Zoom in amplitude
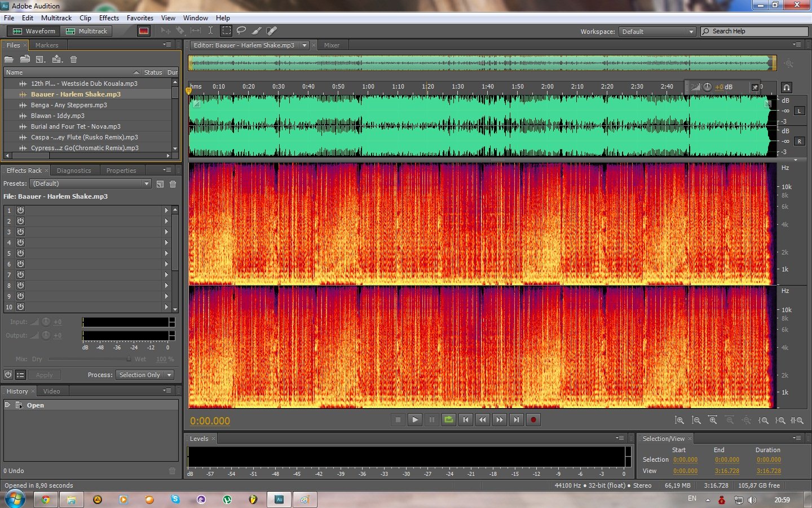 point(679,420)
